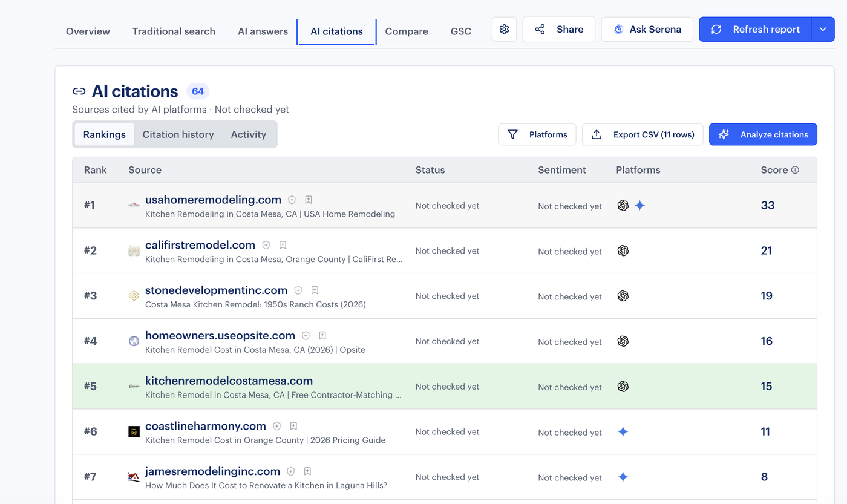Click the Share button
847x504 pixels.
point(558,29)
